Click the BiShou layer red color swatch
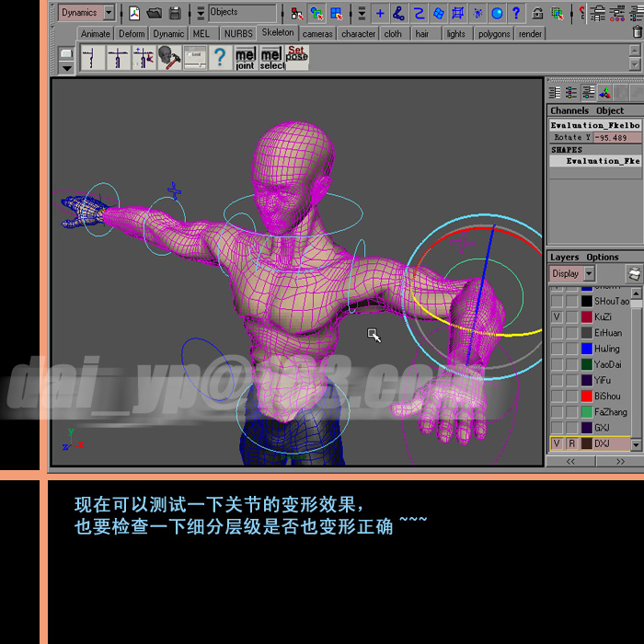644x644 pixels. [x=587, y=396]
